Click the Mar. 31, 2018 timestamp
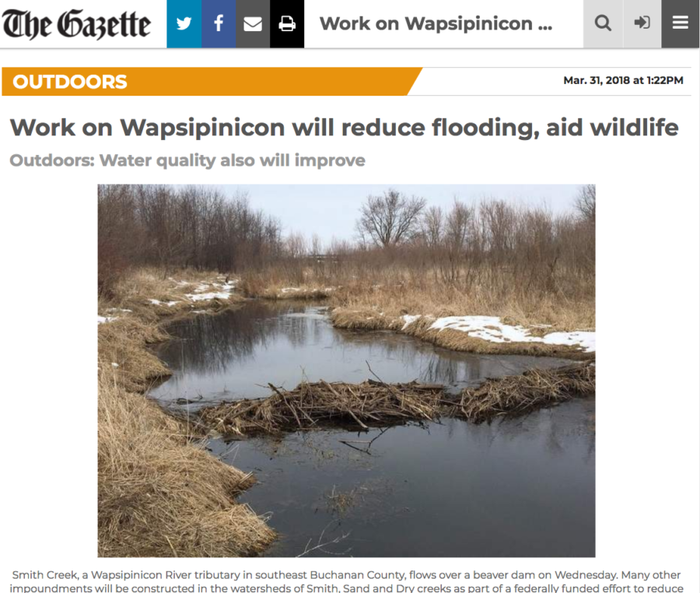 [623, 80]
